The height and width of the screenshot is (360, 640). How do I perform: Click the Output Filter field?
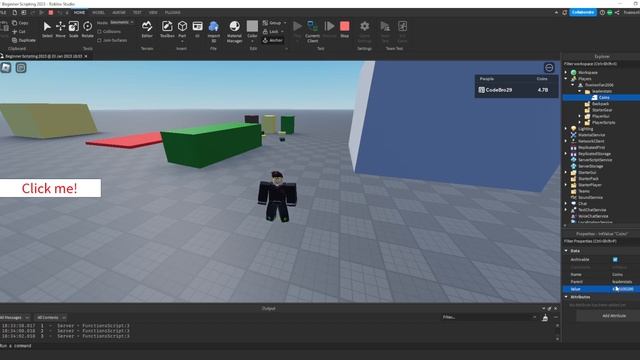(489, 317)
